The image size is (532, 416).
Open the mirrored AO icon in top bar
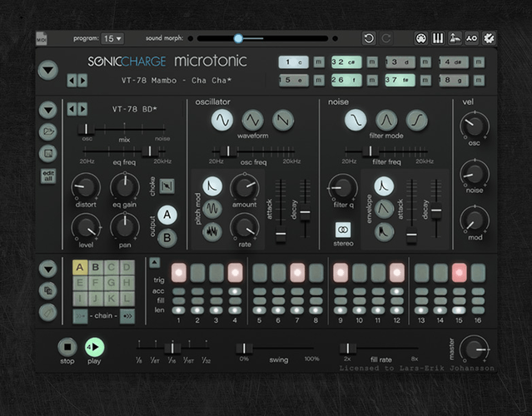(471, 38)
